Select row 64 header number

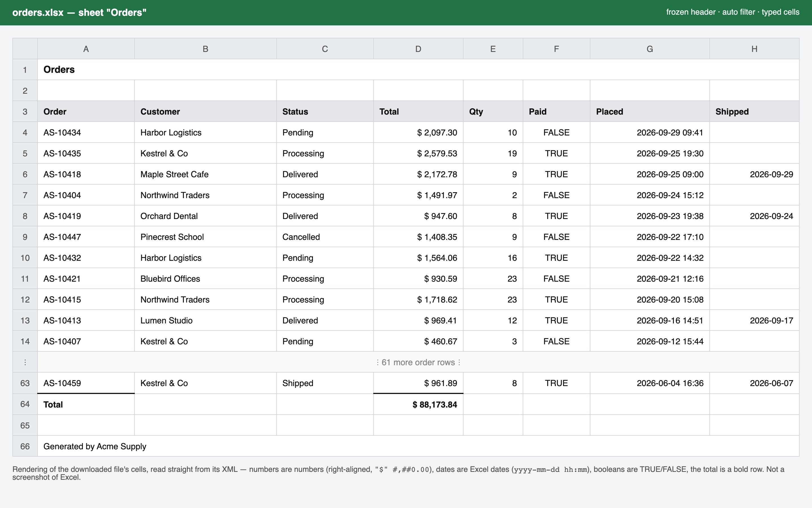tap(25, 404)
